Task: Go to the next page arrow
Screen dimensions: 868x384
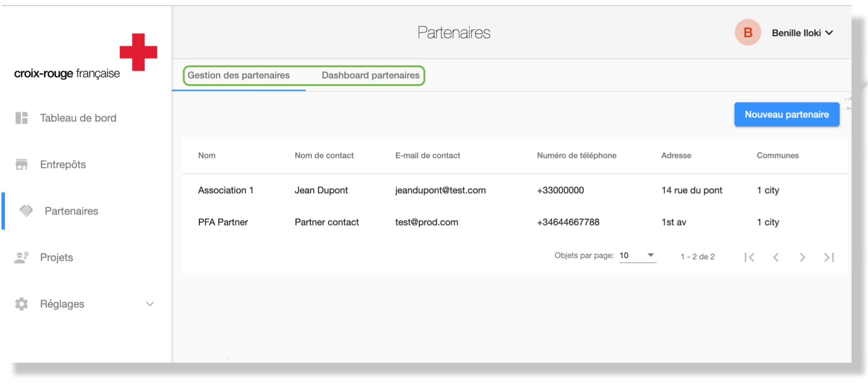Action: coord(802,257)
